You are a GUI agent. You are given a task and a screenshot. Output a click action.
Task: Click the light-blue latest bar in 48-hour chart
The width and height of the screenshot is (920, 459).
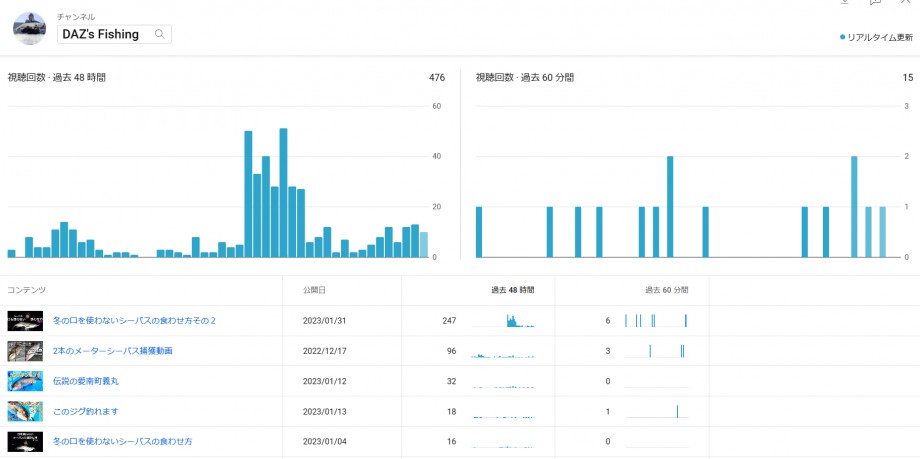pyautogui.click(x=424, y=245)
